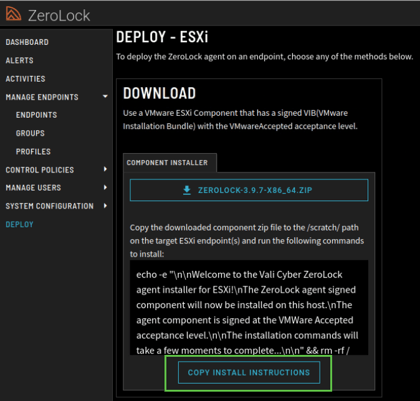This screenshot has height=401, width=420.
Task: Download ZEROLOCK-3.9.7-X86_64.ZIP
Action: pos(249,190)
